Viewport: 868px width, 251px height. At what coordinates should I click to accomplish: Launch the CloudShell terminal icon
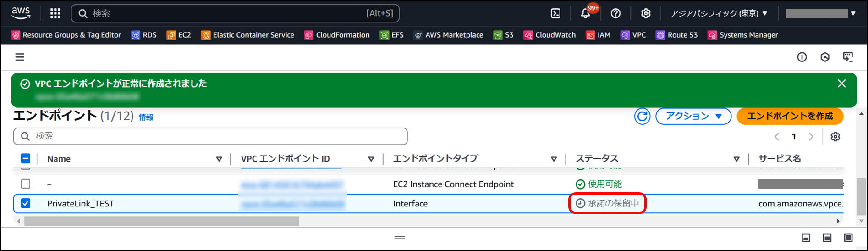point(555,13)
